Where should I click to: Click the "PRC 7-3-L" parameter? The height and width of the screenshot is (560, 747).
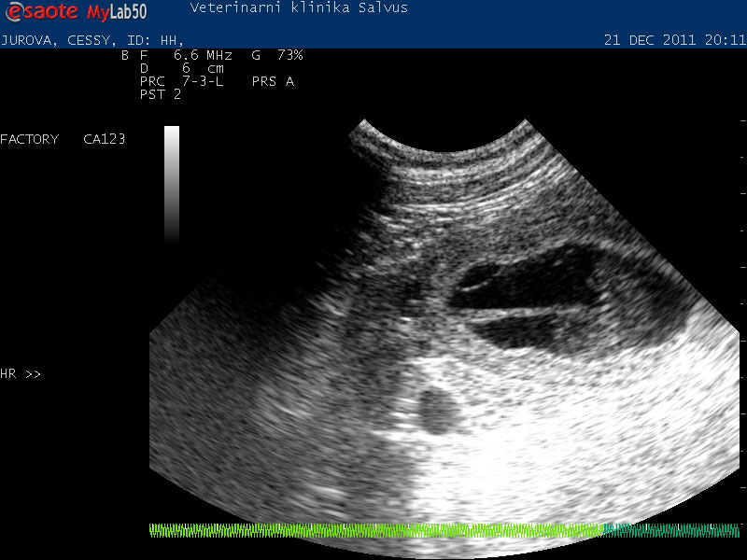pyautogui.click(x=181, y=81)
